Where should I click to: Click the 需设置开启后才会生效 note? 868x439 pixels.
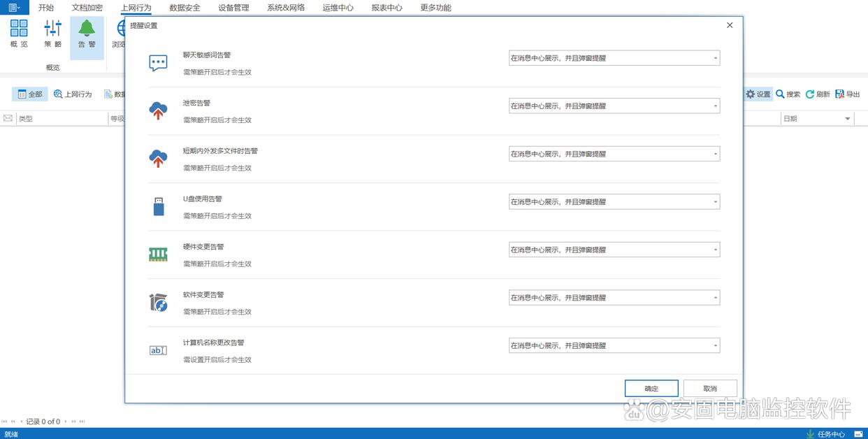coord(217,359)
